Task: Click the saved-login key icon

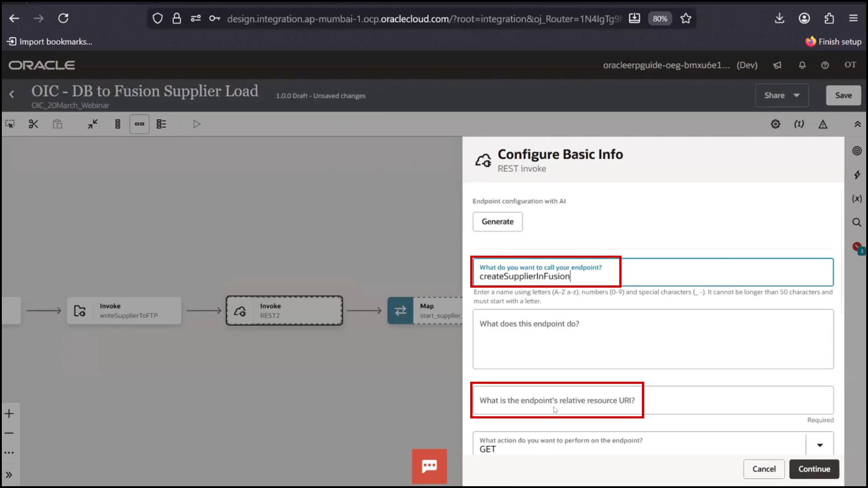Action: point(215,19)
